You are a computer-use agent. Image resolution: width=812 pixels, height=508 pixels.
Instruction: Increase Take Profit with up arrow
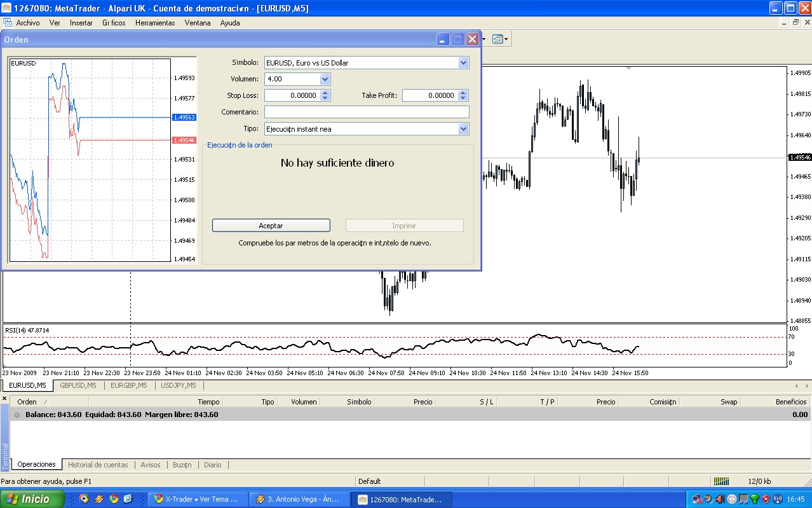(463, 93)
